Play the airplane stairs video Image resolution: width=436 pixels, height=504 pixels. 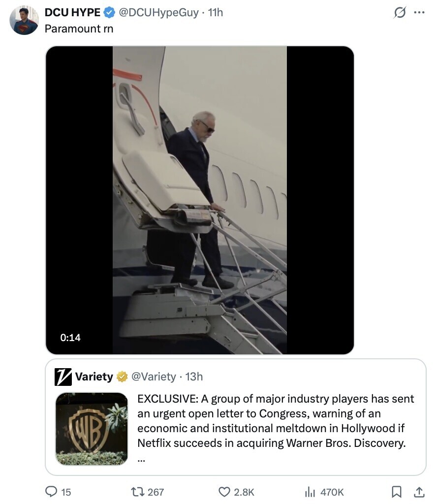click(x=199, y=200)
